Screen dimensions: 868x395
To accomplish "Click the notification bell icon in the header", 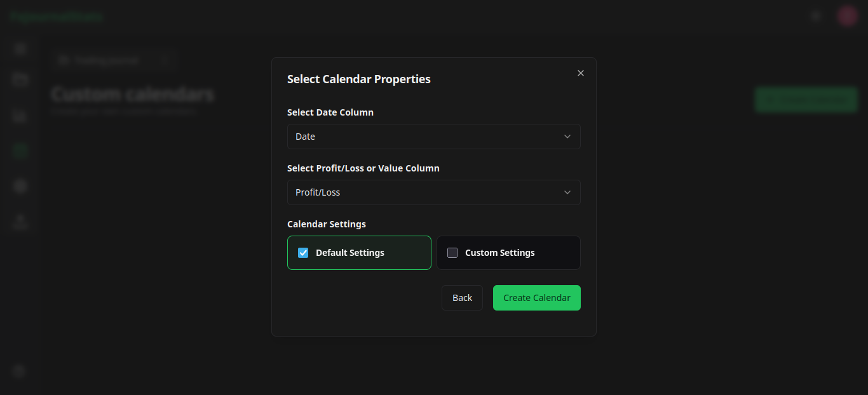I will click(x=815, y=15).
